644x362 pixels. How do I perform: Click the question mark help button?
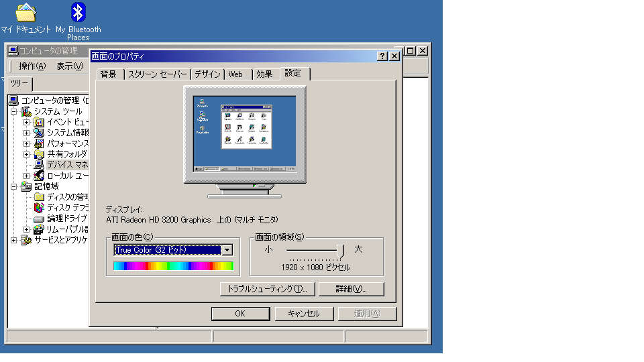click(x=382, y=56)
